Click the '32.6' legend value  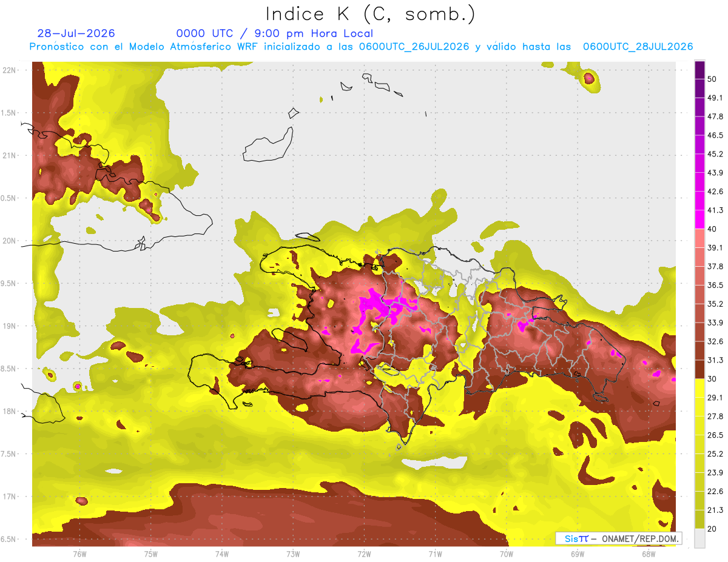[x=715, y=341]
